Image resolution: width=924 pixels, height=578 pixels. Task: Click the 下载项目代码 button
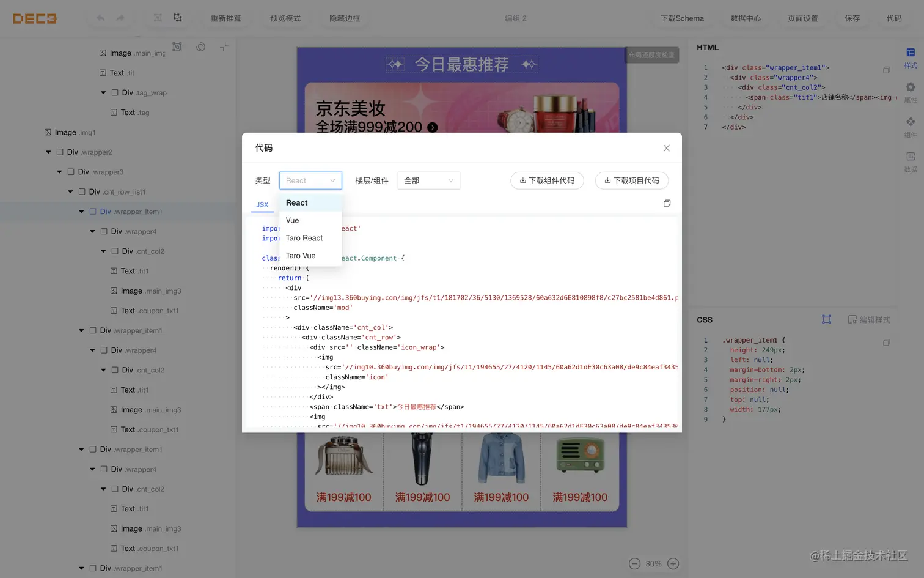pos(632,180)
